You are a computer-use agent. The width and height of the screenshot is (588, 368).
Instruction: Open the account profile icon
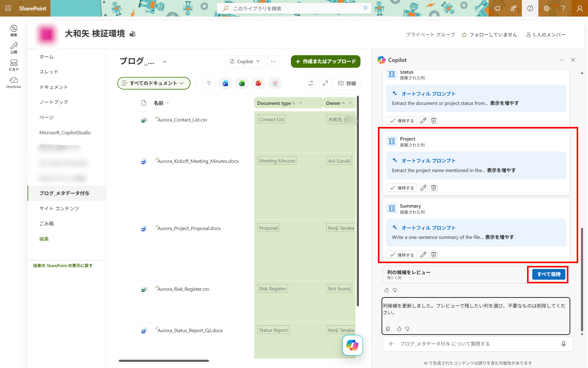[x=579, y=8]
